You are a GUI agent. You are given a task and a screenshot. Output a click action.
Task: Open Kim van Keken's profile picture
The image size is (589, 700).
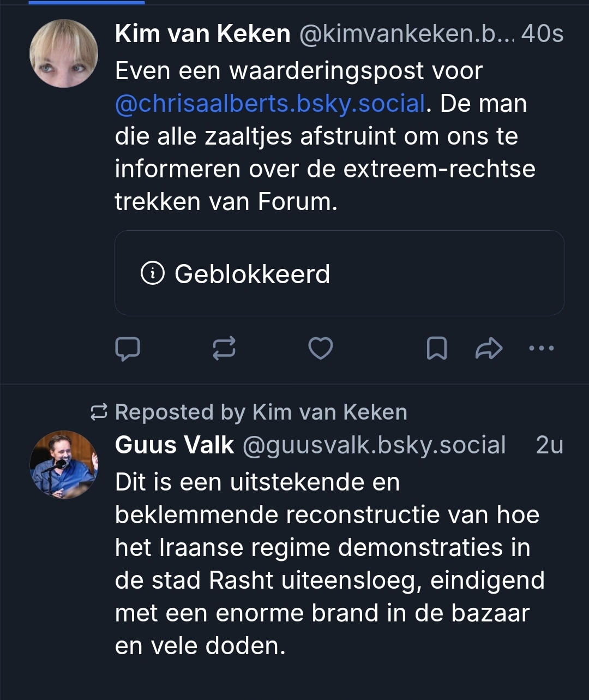point(64,53)
